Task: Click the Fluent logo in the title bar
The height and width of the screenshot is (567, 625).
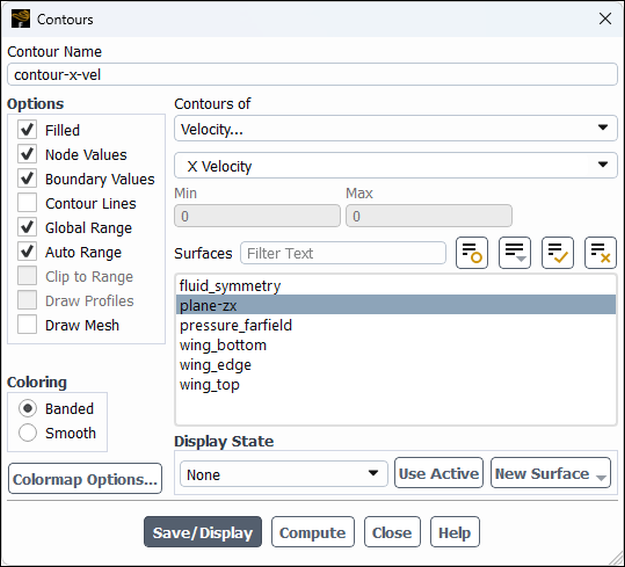Action: (20, 19)
